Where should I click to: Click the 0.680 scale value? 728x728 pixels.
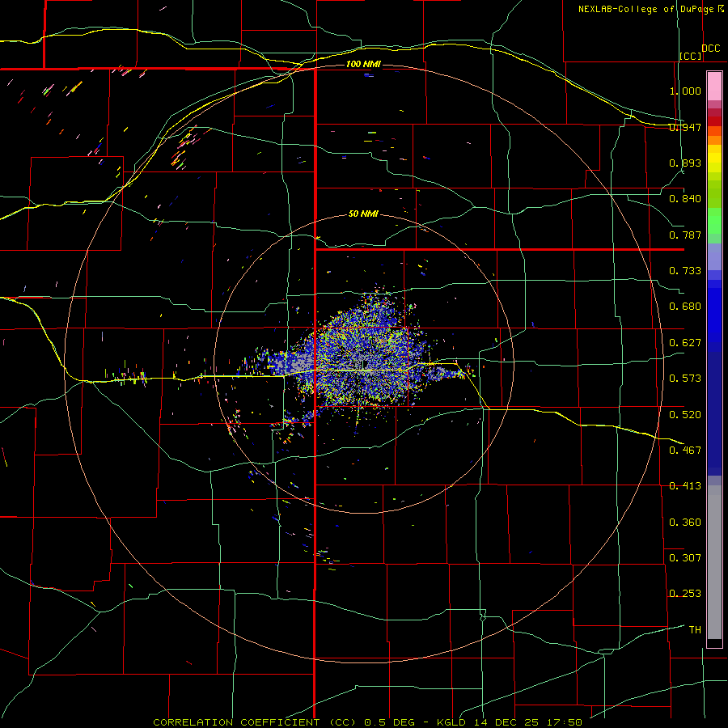pos(685,307)
